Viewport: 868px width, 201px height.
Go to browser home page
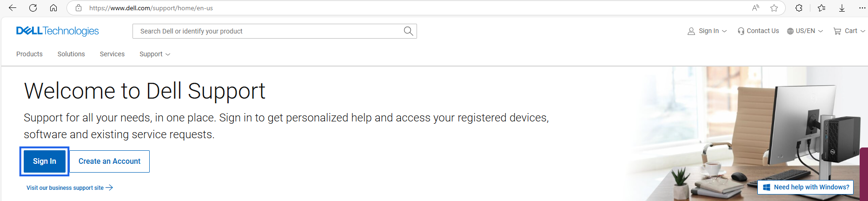coord(53,8)
